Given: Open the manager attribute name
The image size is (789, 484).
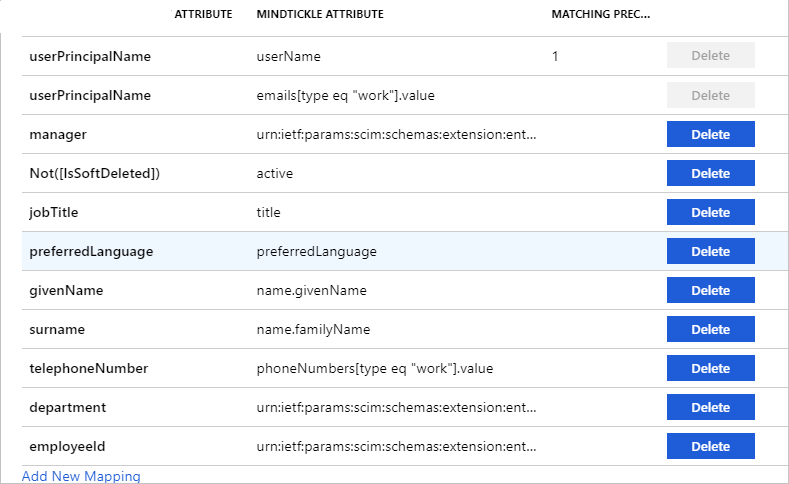Looking at the screenshot, I should pos(58,134).
